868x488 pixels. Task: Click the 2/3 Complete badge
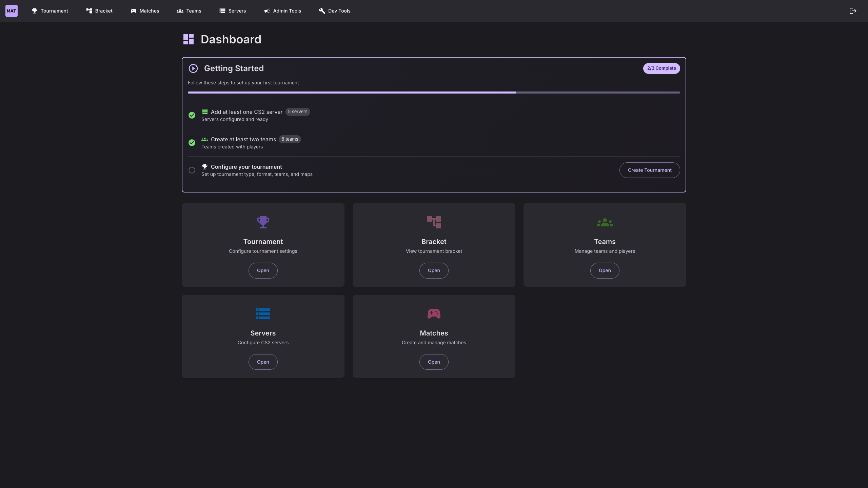click(x=661, y=68)
